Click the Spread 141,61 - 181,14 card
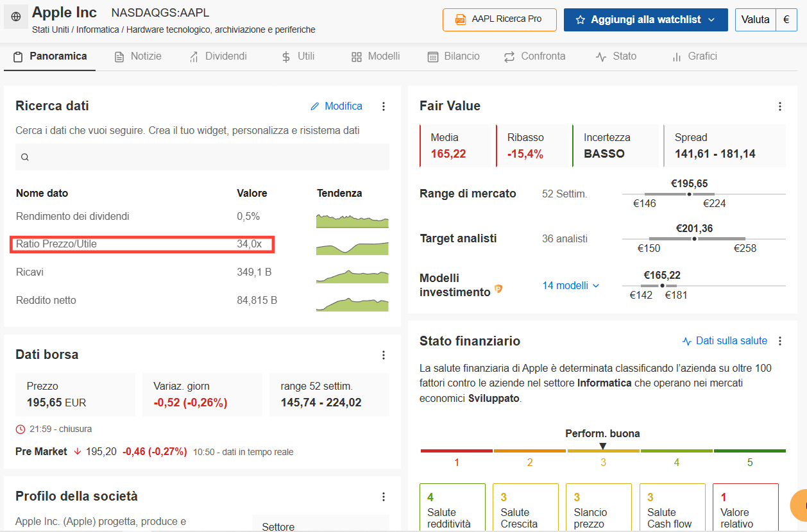This screenshot has height=532, width=807. 724,145
